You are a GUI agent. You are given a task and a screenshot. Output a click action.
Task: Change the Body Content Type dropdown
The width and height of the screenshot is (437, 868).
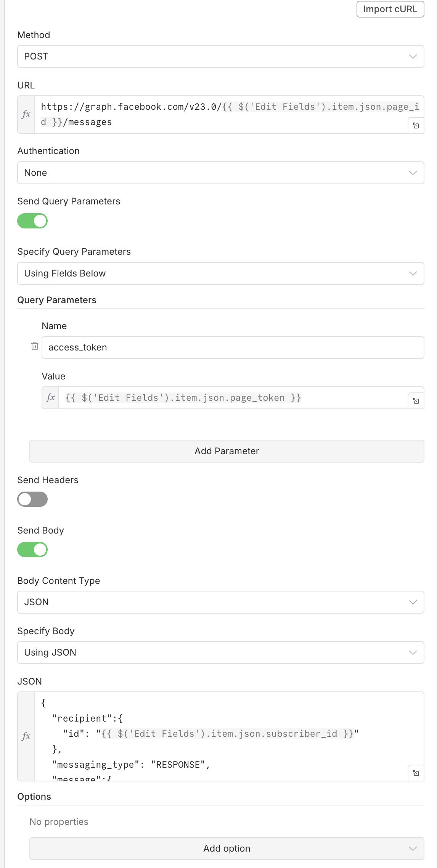point(220,602)
